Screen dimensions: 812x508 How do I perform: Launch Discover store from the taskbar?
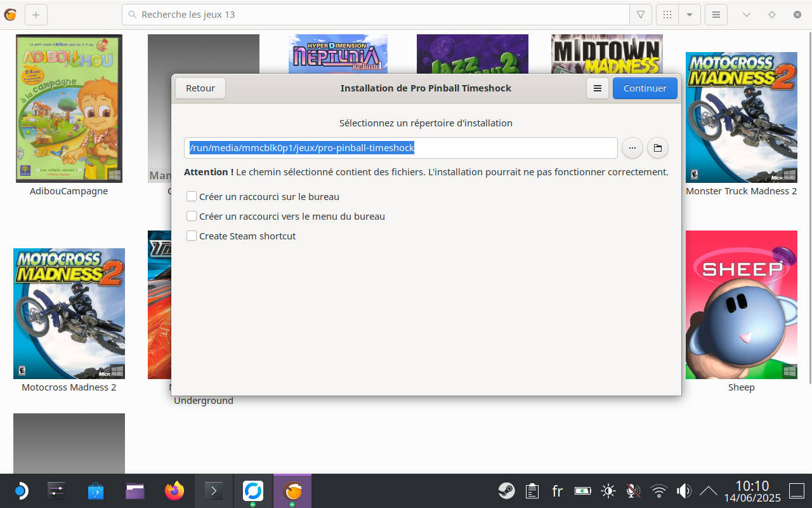point(96,491)
